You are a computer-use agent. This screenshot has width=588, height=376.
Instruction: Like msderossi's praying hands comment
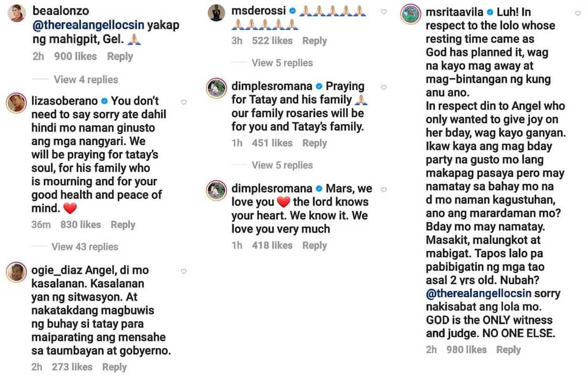(384, 12)
